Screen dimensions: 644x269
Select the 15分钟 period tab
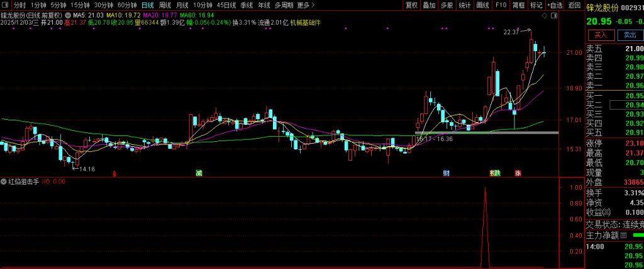[x=80, y=5]
